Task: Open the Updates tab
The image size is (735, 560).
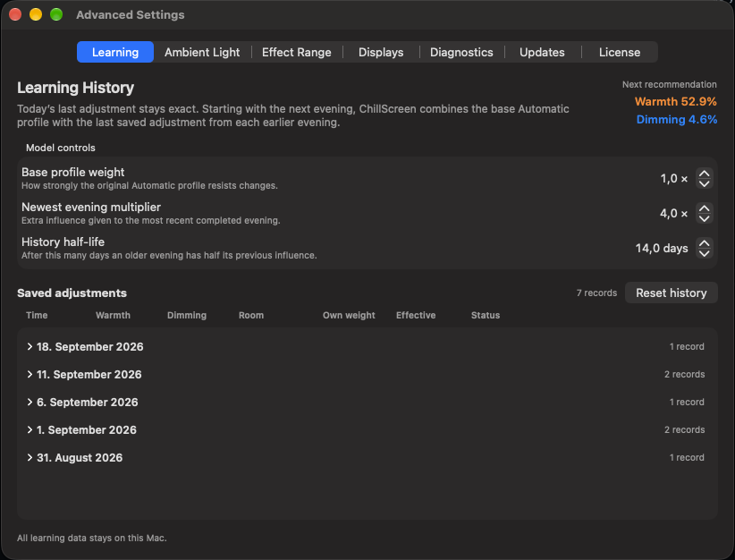Action: pyautogui.click(x=543, y=52)
